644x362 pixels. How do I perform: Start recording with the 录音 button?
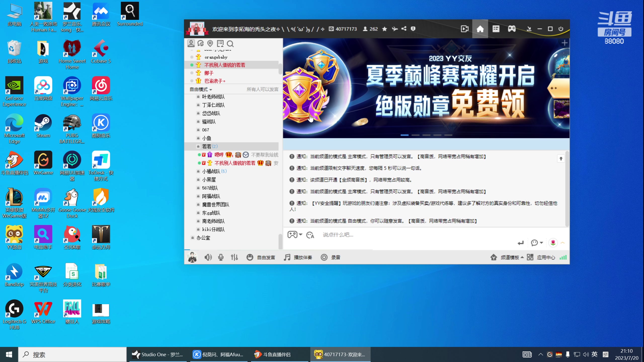pos(330,257)
